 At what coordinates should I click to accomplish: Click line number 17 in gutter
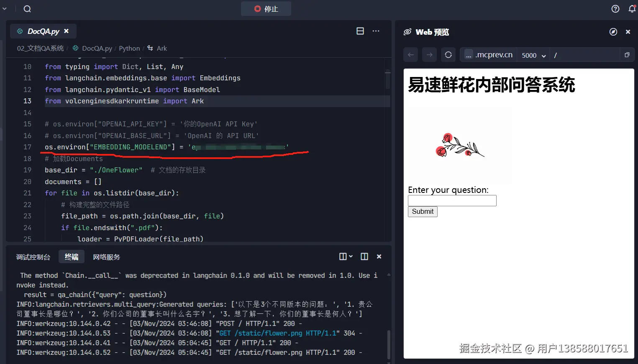(x=27, y=147)
